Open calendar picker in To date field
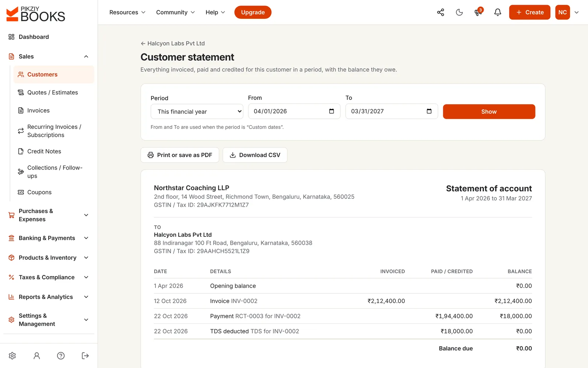 [x=429, y=111]
